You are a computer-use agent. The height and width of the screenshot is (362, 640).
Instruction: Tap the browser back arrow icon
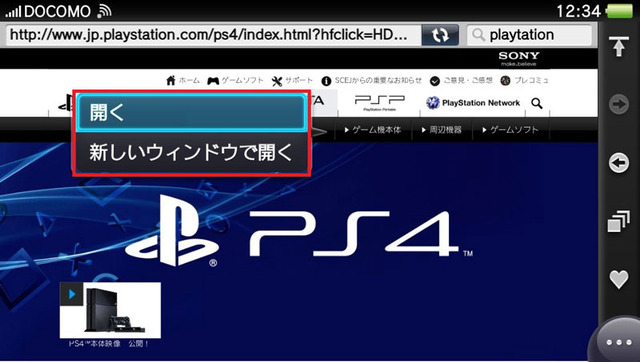tap(619, 163)
